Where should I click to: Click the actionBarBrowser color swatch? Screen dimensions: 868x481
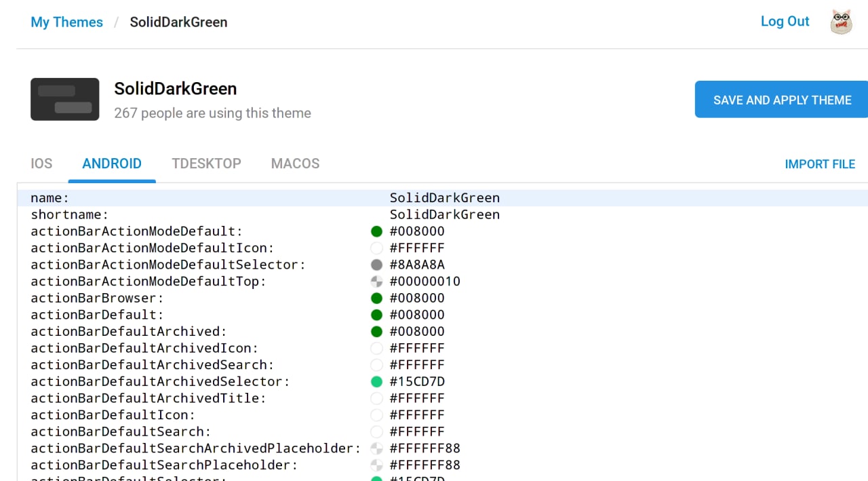click(376, 299)
